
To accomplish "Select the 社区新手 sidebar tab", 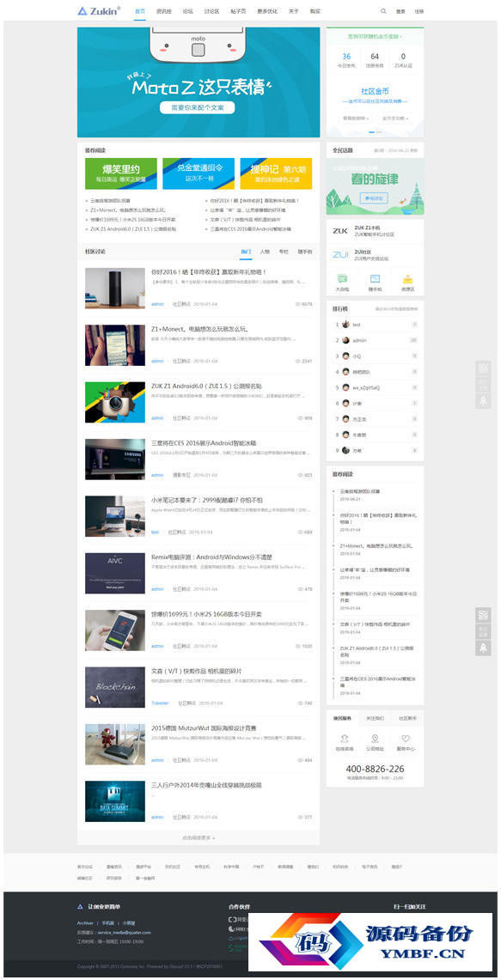I will click(x=408, y=719).
